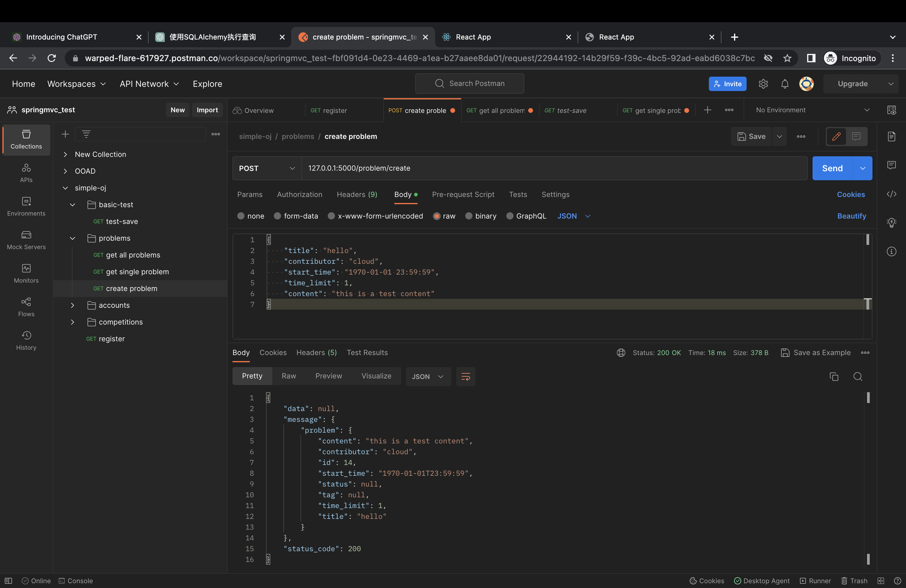Click the filter icon in collections sidebar

click(x=86, y=134)
